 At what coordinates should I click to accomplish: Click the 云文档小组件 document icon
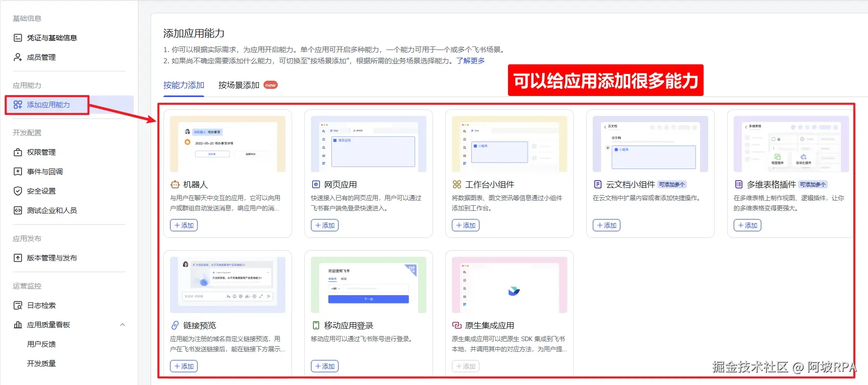point(598,184)
